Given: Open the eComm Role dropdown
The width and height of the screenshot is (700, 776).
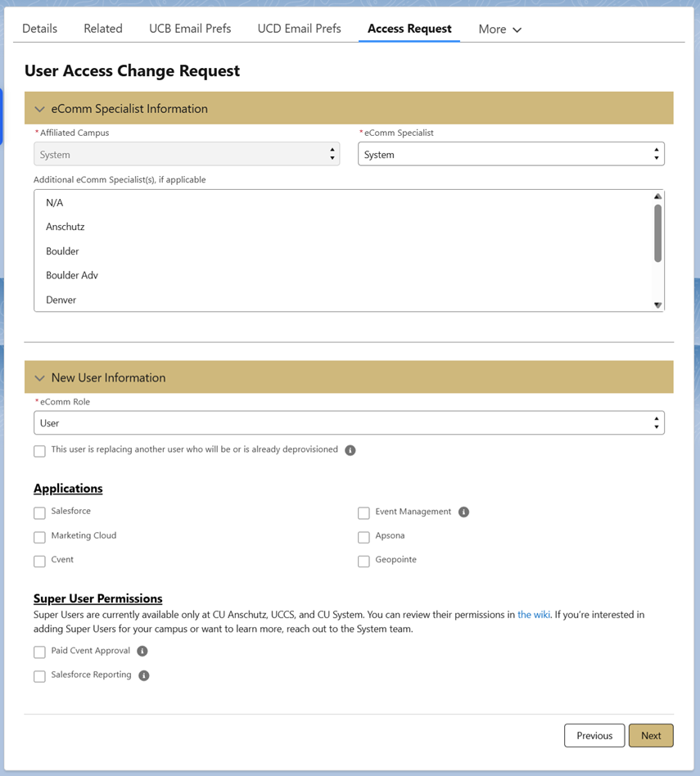Looking at the screenshot, I should tap(349, 422).
